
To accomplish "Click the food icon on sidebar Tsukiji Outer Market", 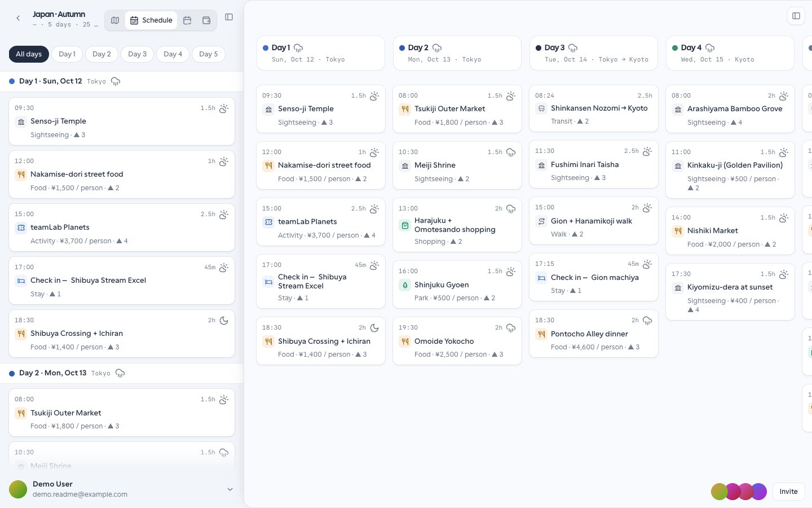I will [x=21, y=413].
